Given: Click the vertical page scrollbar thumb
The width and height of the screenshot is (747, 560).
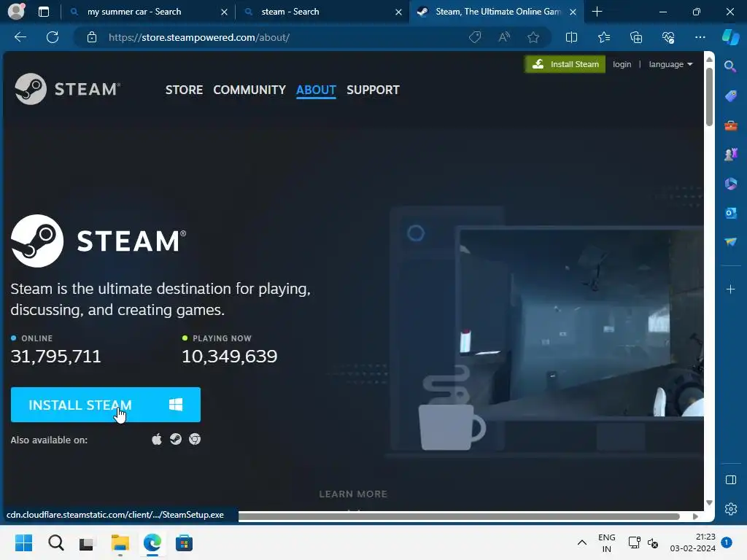Looking at the screenshot, I should coord(709,97).
